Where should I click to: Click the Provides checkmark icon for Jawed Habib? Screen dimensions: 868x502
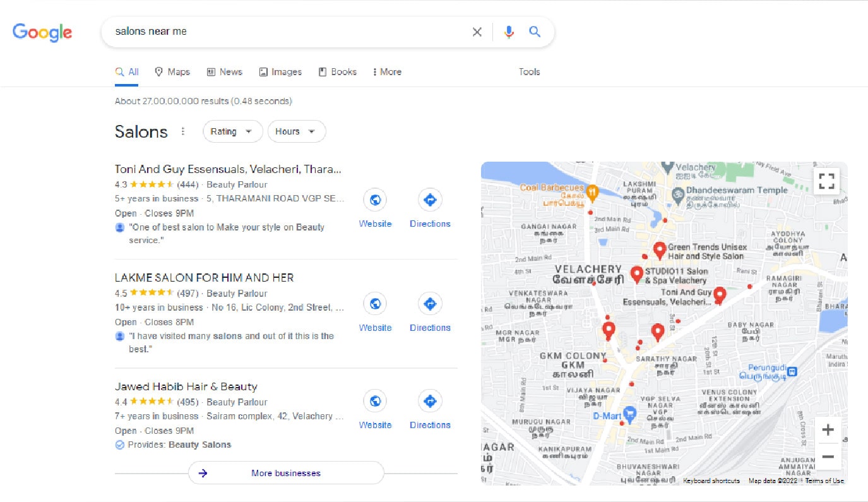click(x=120, y=445)
